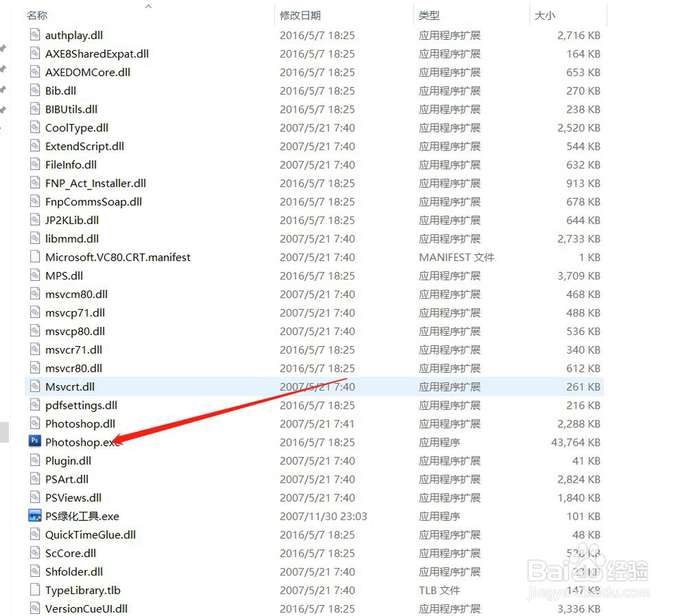Click the 3,709 KB size value
687x616 pixels.
[x=578, y=275]
